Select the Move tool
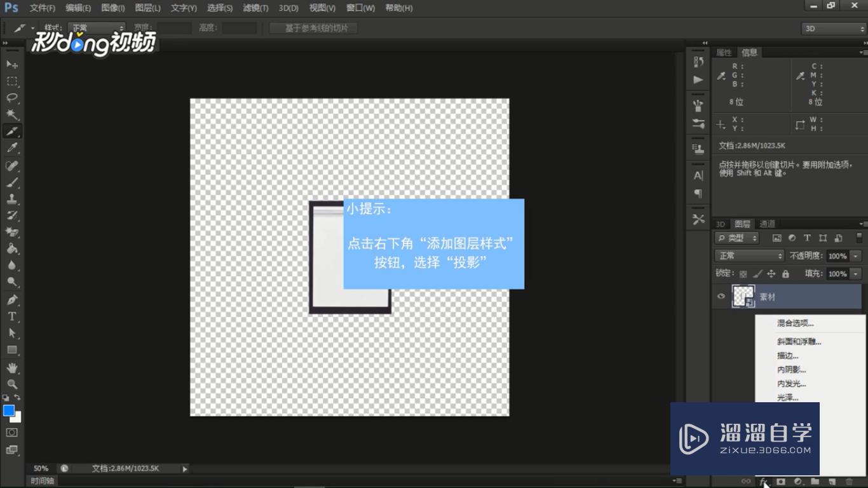Screen dimensions: 868x488 pyautogui.click(x=12, y=65)
